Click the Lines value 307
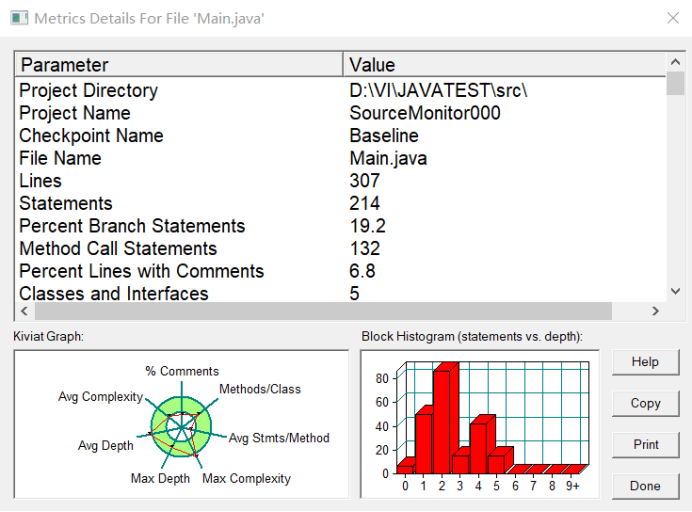This screenshot has width=692, height=512. click(x=365, y=181)
